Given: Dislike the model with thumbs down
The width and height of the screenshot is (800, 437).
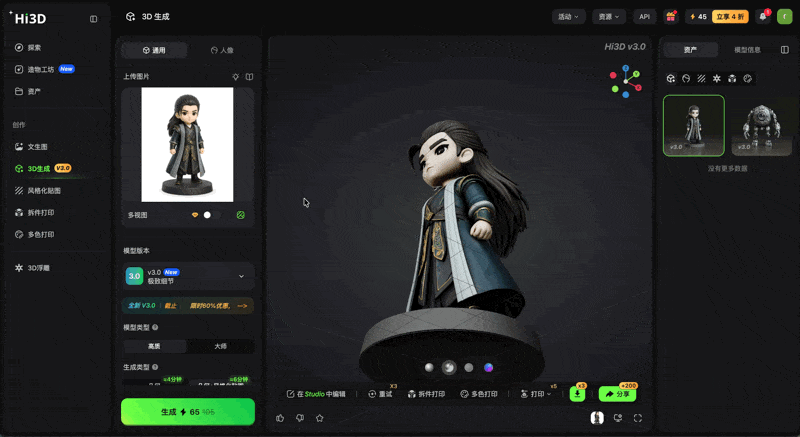Looking at the screenshot, I should click(x=300, y=418).
